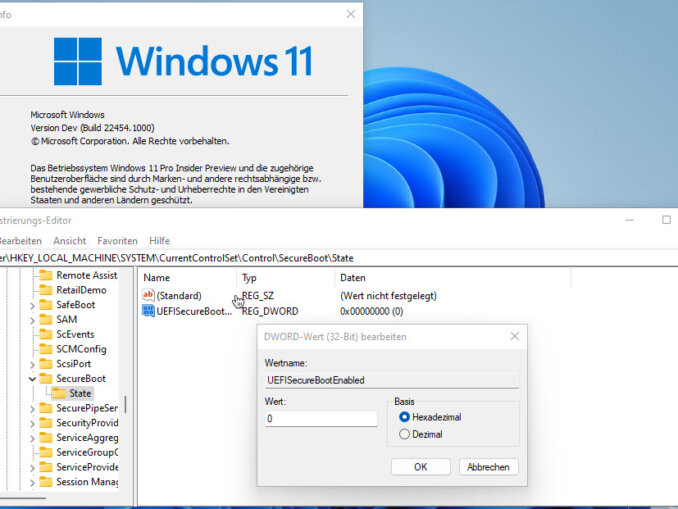The width and height of the screenshot is (678, 509).
Task: Select the SecureBoot tree item label
Action: click(x=81, y=378)
